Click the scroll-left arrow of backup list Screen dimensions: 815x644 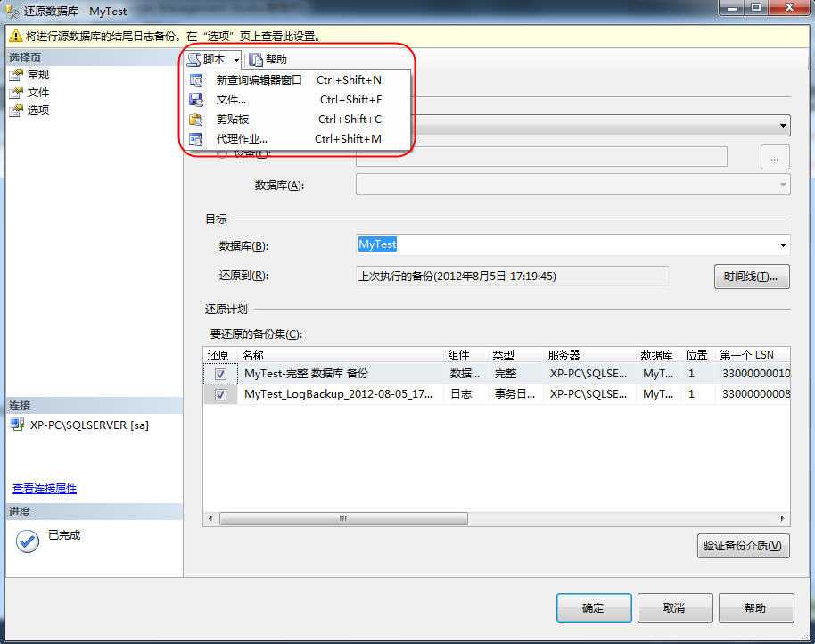click(210, 518)
